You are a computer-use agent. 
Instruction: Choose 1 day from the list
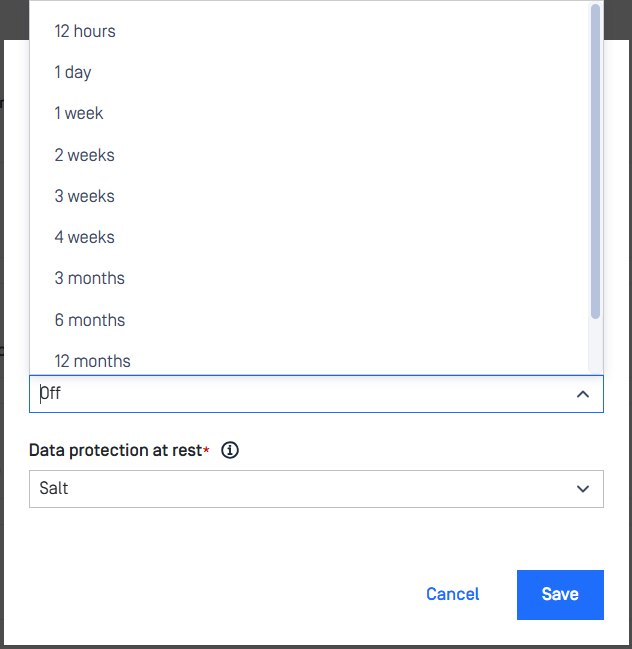[309, 72]
